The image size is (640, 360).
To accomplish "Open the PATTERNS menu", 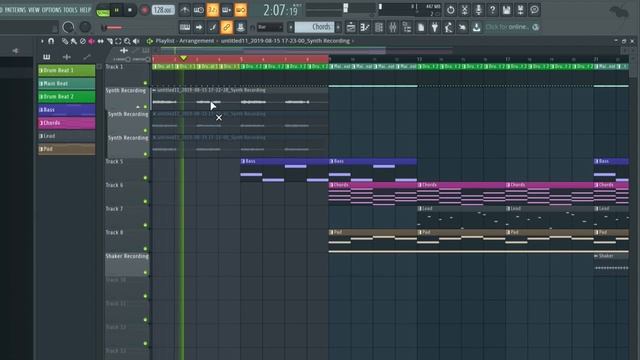I will pyautogui.click(x=15, y=10).
